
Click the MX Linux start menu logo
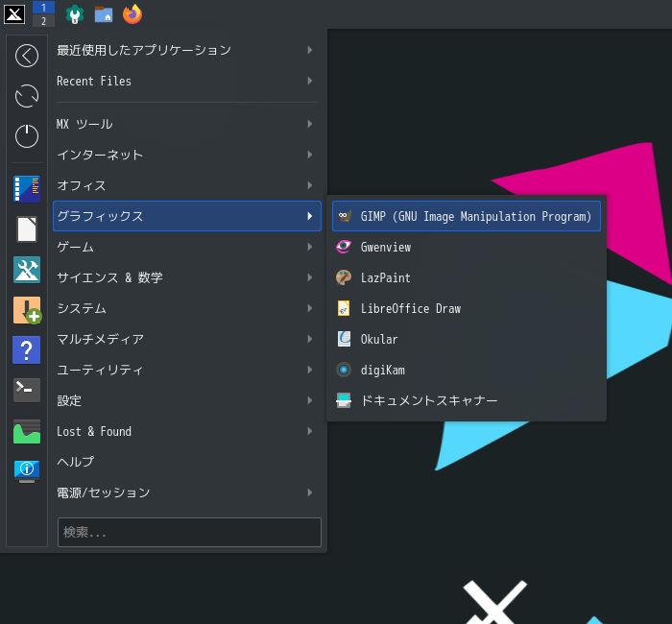click(x=14, y=14)
